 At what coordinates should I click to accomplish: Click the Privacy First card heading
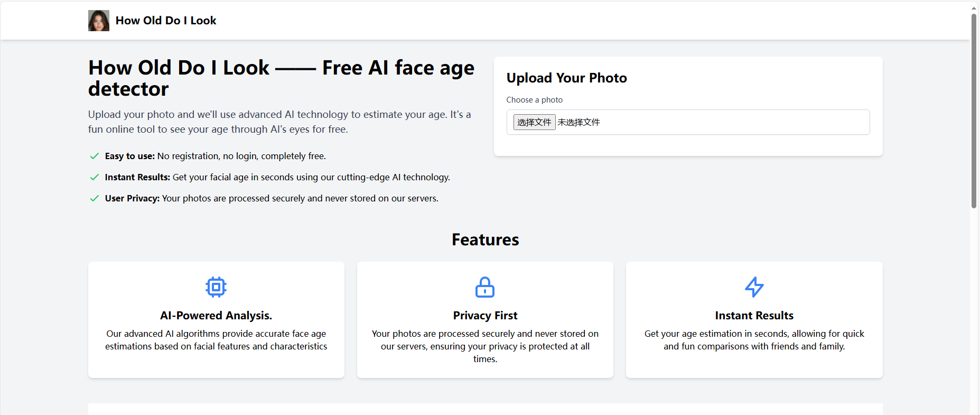(485, 316)
